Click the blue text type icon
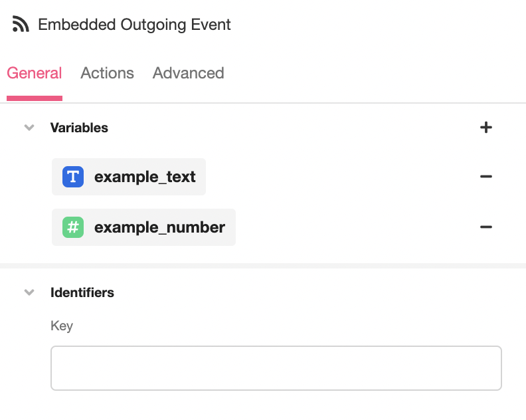 click(73, 177)
